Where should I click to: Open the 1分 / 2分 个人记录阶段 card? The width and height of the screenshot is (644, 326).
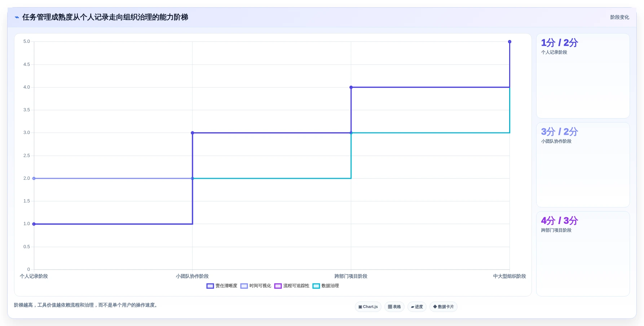[x=583, y=76]
